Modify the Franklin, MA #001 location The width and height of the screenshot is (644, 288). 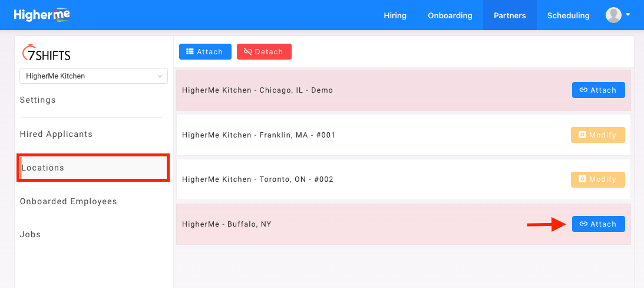pyautogui.click(x=598, y=135)
